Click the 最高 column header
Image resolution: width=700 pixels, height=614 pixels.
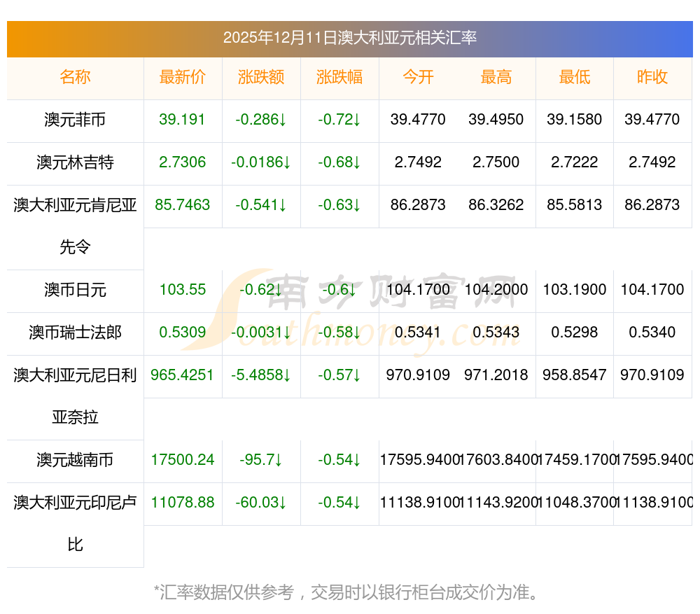(496, 77)
